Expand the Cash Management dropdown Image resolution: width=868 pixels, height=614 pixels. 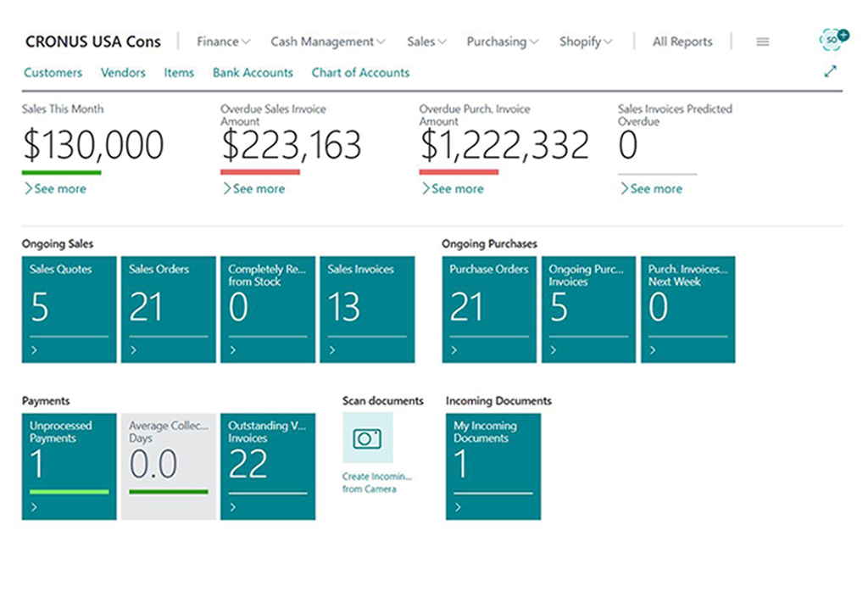pyautogui.click(x=328, y=42)
